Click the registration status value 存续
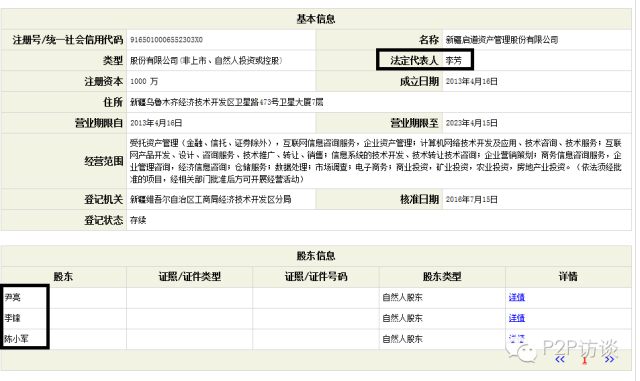The height and width of the screenshot is (381, 640). click(138, 221)
